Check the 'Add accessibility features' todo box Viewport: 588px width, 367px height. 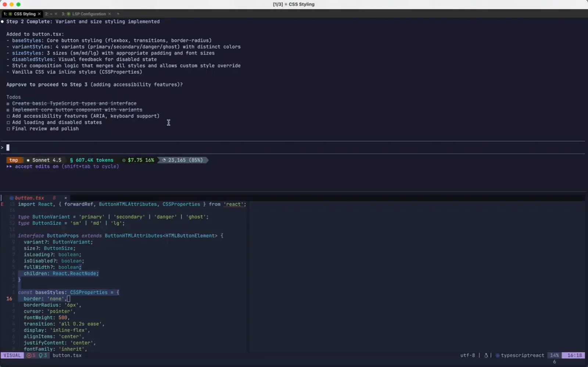[8, 116]
